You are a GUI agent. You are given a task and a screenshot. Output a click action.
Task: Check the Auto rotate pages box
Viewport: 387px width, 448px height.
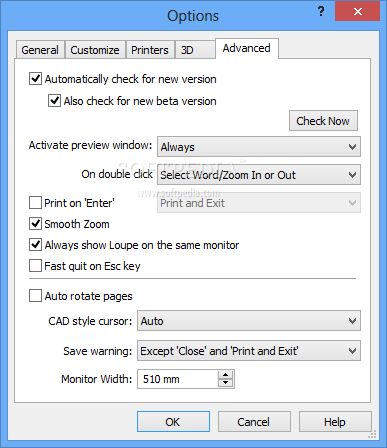[x=35, y=296]
